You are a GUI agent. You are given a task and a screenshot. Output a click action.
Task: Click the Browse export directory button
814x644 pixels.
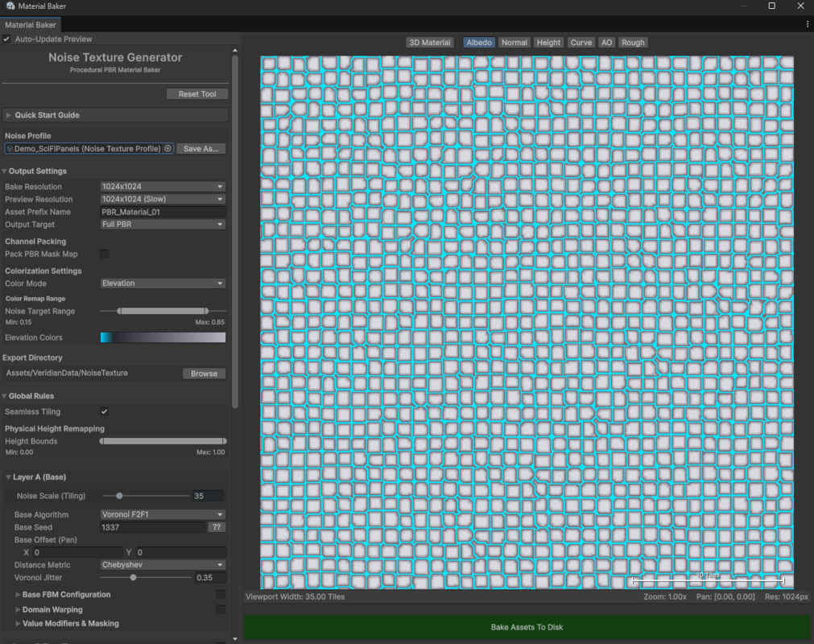click(x=204, y=373)
